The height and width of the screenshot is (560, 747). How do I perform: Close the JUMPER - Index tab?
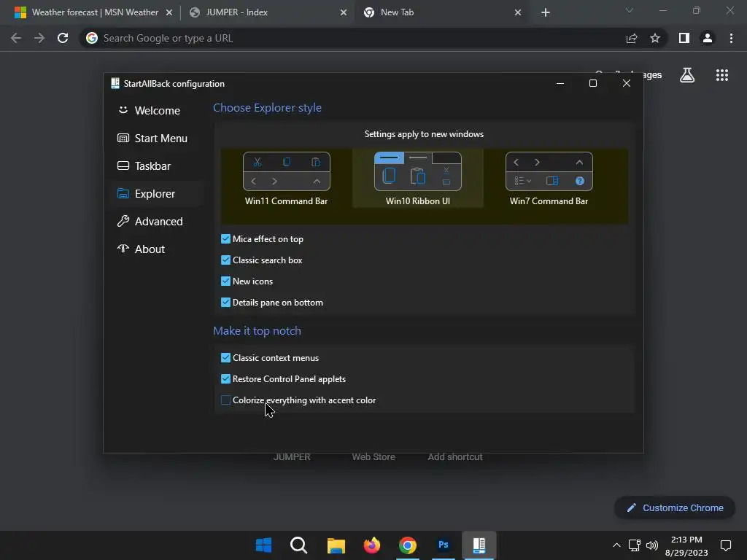coord(344,12)
